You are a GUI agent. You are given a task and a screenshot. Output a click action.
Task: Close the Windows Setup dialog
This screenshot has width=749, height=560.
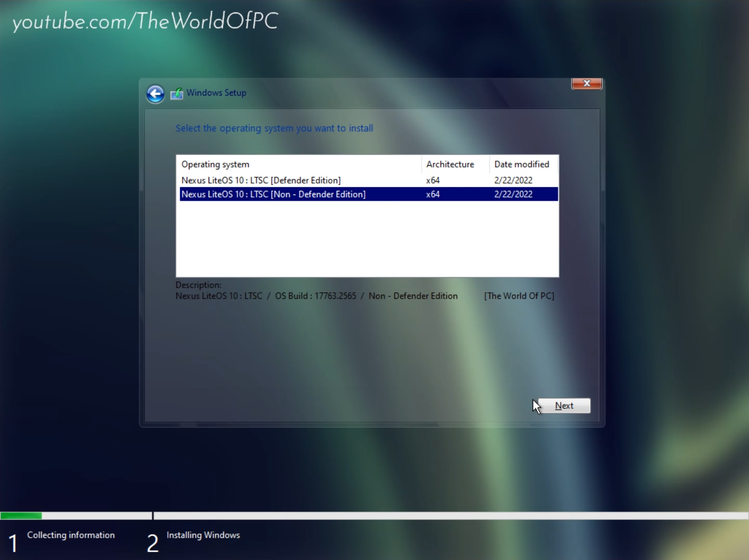pyautogui.click(x=587, y=83)
